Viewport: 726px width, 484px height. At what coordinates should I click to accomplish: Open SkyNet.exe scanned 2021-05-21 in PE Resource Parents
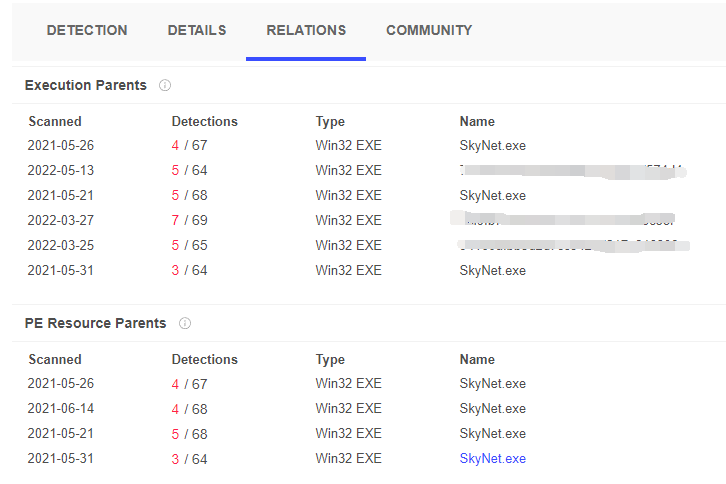coord(492,434)
